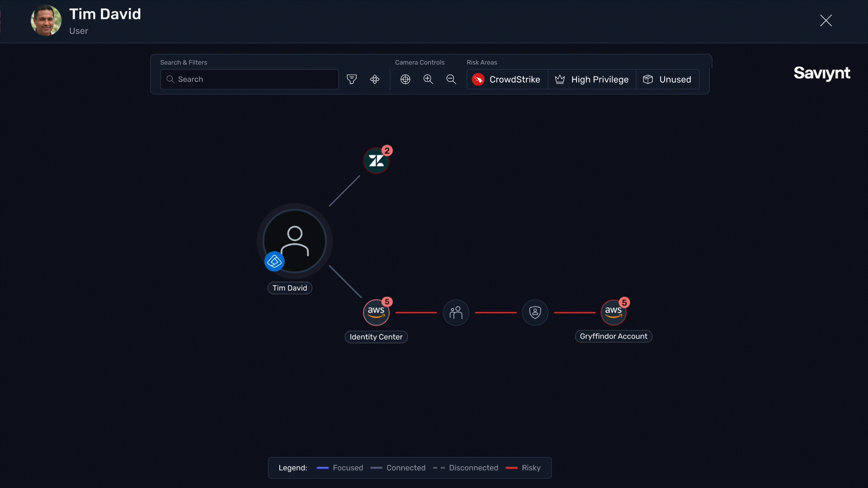868x488 pixels.
Task: Select the Zendesk node with badge 2
Action: pos(376,161)
